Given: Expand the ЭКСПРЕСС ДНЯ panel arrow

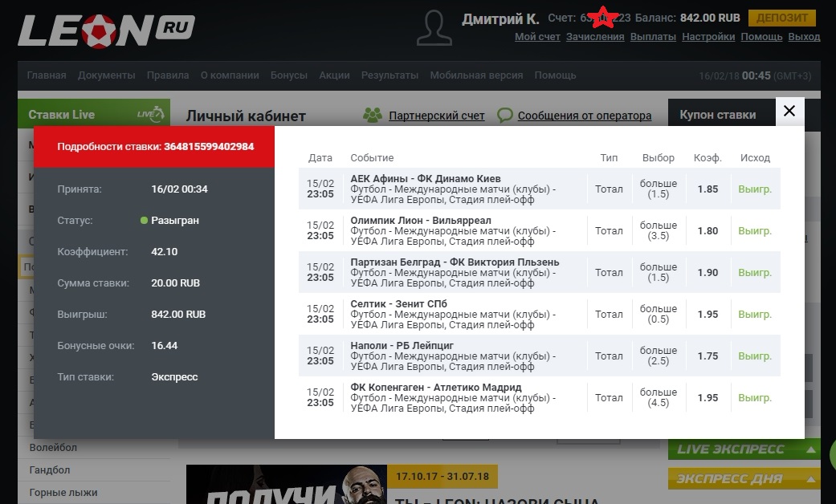Looking at the screenshot, I should pos(811,479).
